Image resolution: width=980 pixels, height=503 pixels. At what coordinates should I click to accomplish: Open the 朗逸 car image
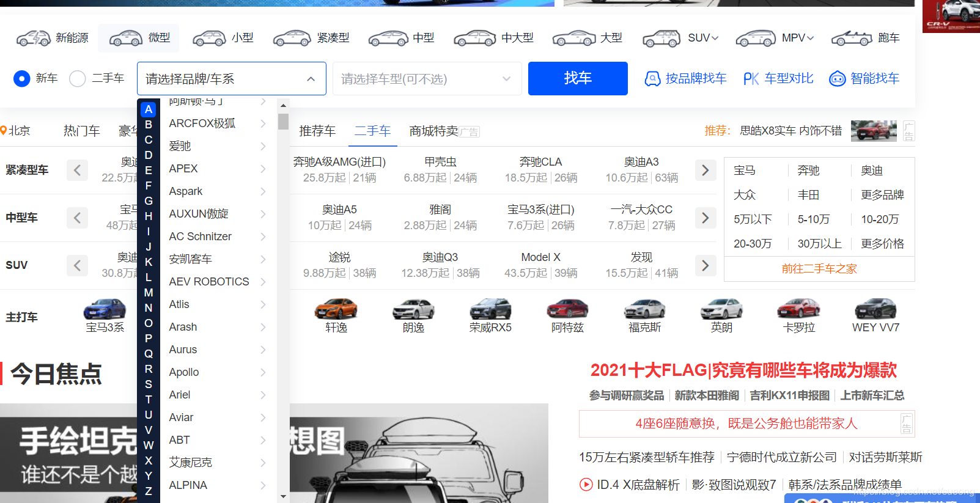coord(413,309)
